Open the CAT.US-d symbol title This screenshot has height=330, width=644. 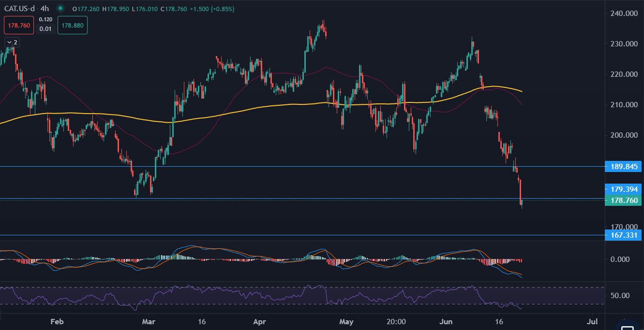[19, 9]
